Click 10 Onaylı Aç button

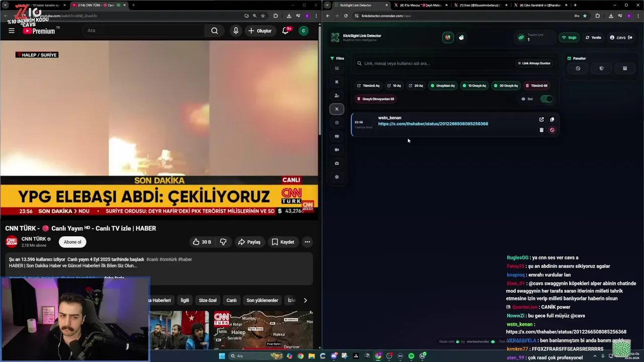(x=474, y=85)
